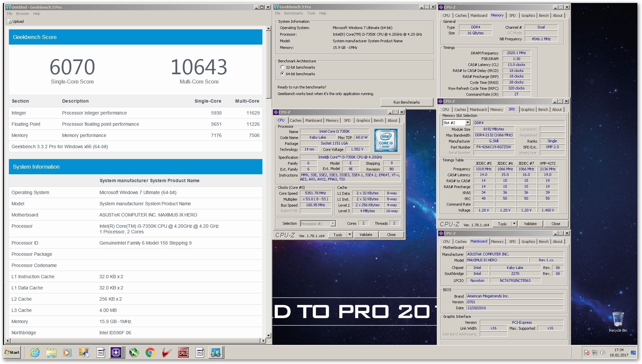Click the Integer row in score table

point(135,113)
